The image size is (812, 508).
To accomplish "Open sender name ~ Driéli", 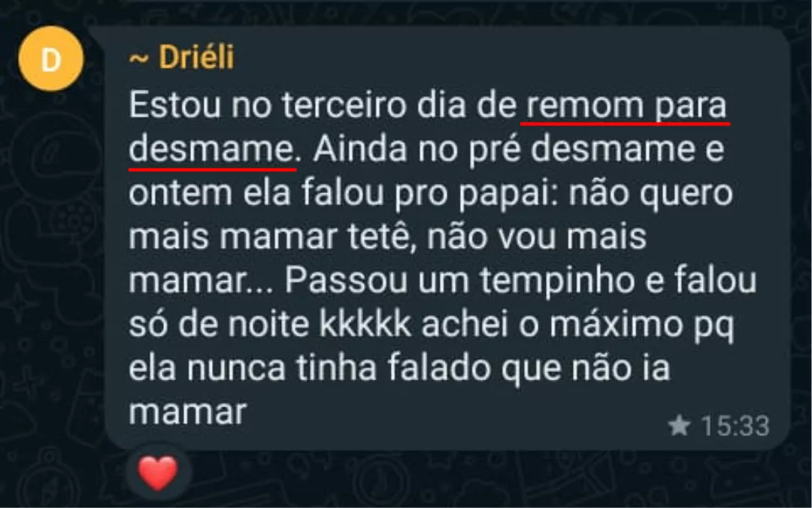I will 182,56.
